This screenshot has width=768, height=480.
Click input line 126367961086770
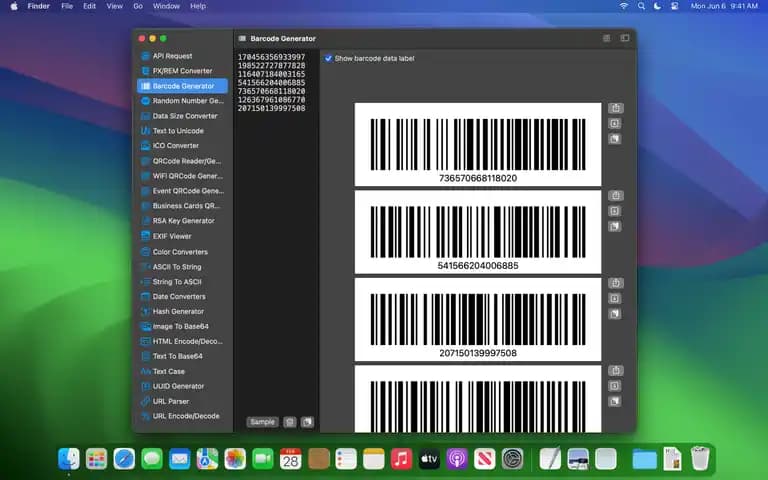[x=271, y=100]
